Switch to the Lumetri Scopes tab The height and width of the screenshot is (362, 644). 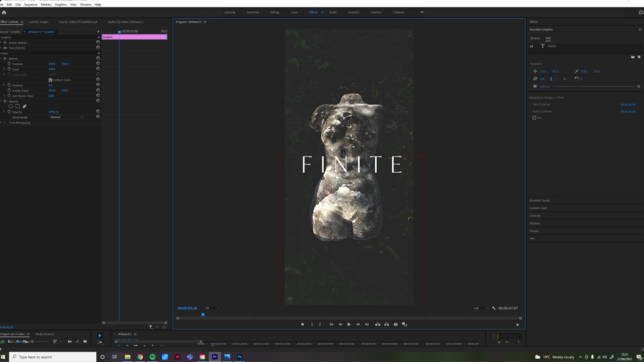coord(38,22)
